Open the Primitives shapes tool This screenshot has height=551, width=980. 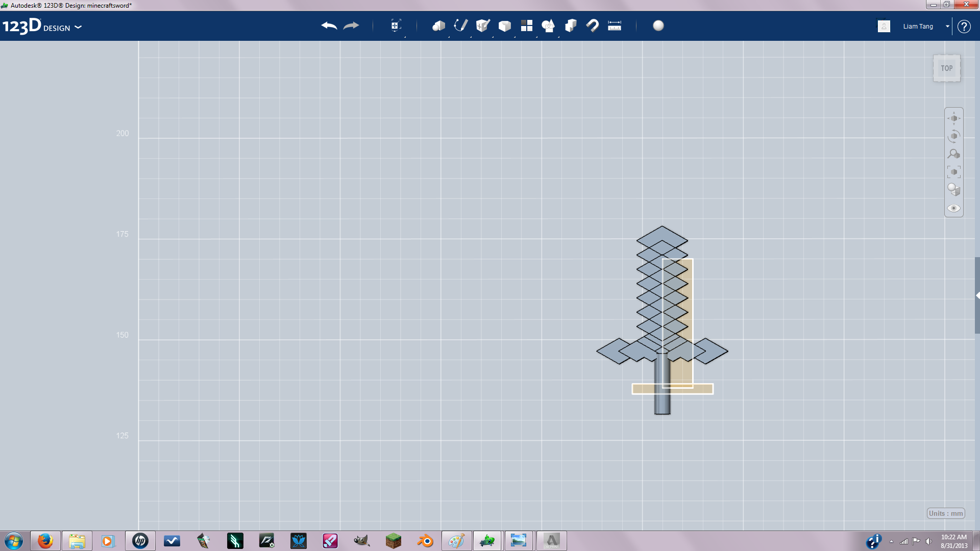(438, 26)
